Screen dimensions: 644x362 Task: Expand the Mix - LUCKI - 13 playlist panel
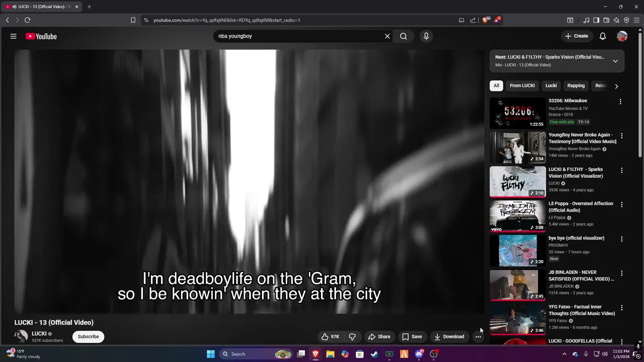(x=615, y=61)
